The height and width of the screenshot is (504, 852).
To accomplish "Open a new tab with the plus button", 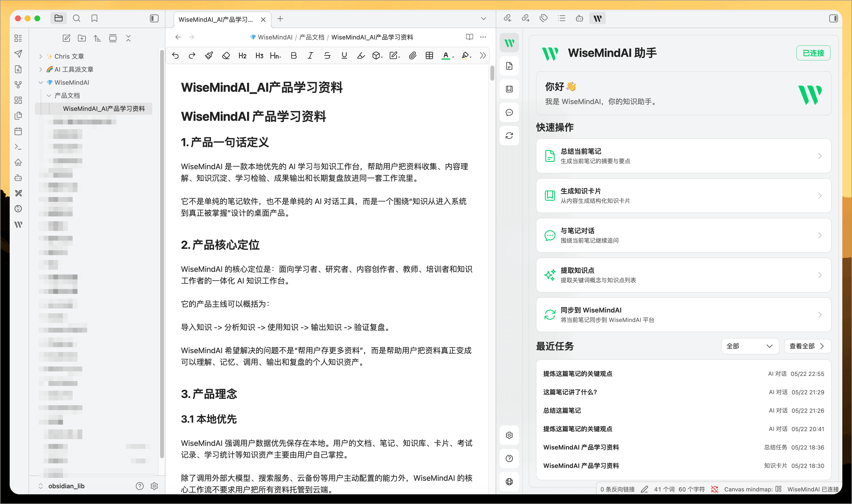I will point(280,19).
